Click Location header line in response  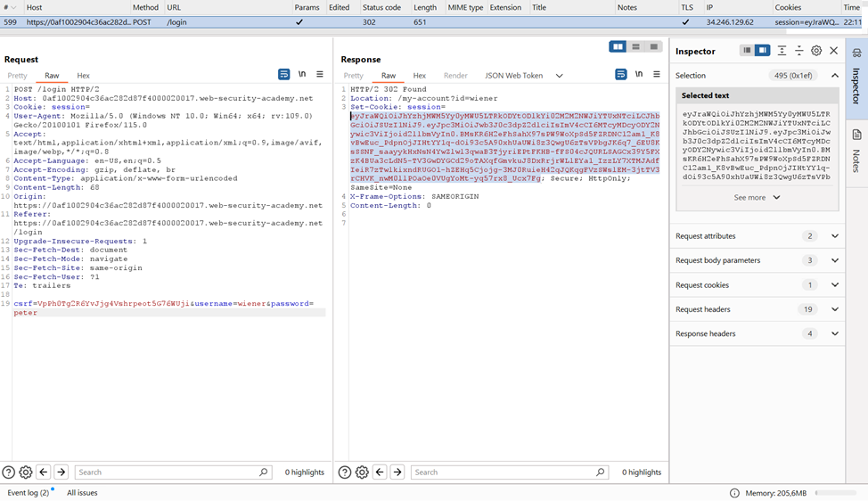click(424, 99)
